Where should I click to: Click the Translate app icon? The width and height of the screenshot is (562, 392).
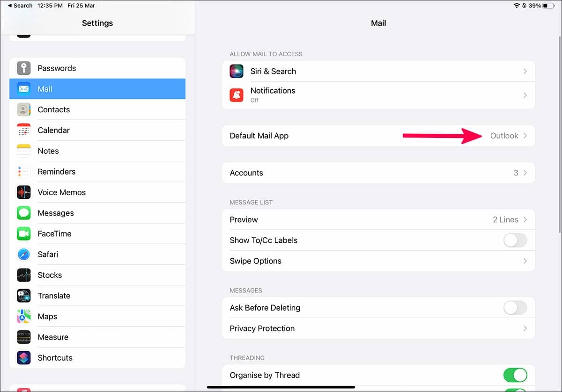24,295
